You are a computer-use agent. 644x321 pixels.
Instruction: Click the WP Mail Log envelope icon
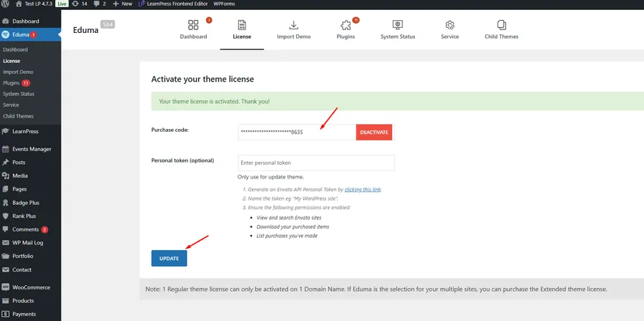5,242
